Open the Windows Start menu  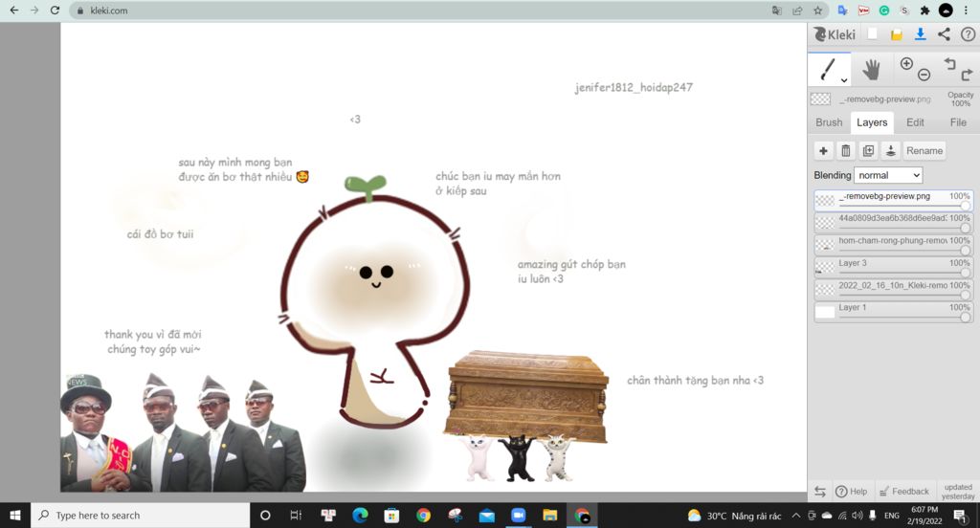click(15, 516)
